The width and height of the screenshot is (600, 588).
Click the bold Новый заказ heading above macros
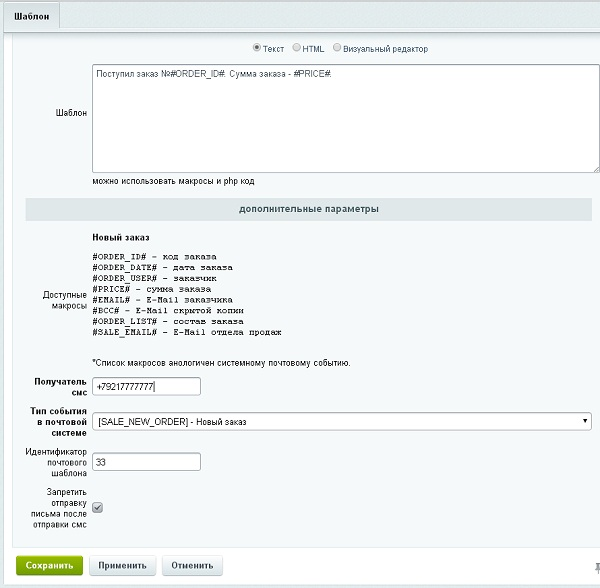pos(120,238)
